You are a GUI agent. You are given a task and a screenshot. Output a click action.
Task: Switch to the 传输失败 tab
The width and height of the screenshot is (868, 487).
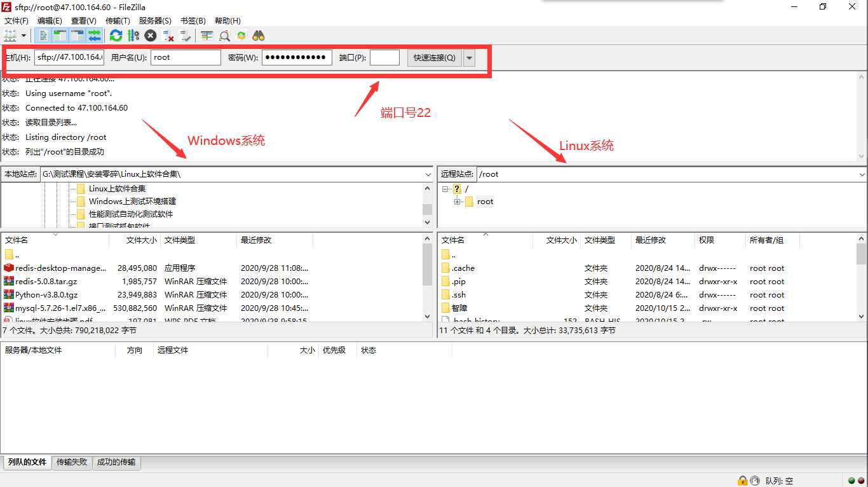point(72,462)
